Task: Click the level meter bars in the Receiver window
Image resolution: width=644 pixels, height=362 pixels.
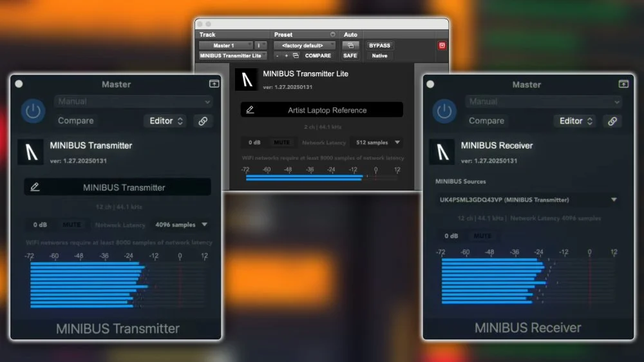Action: (x=528, y=281)
